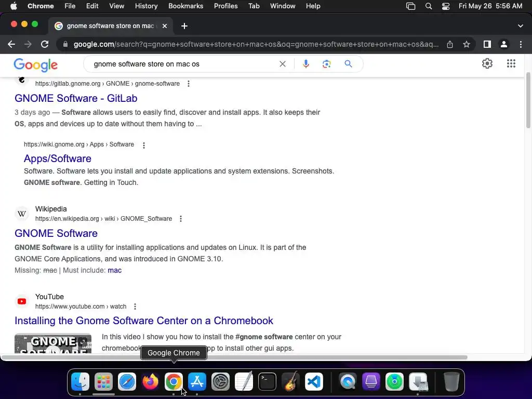This screenshot has height=399, width=532.
Task: Go to Google home via logo
Action: [36, 65]
